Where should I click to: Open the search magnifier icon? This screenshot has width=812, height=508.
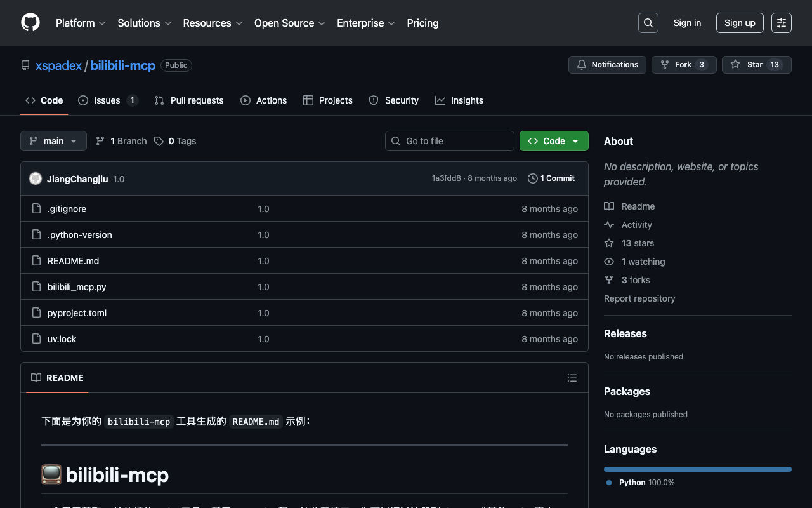pos(648,23)
